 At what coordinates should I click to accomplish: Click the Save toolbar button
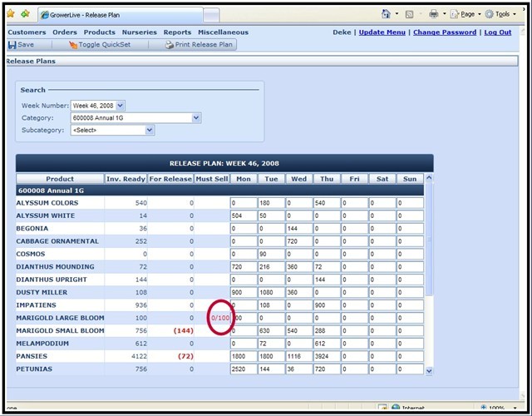(21, 45)
